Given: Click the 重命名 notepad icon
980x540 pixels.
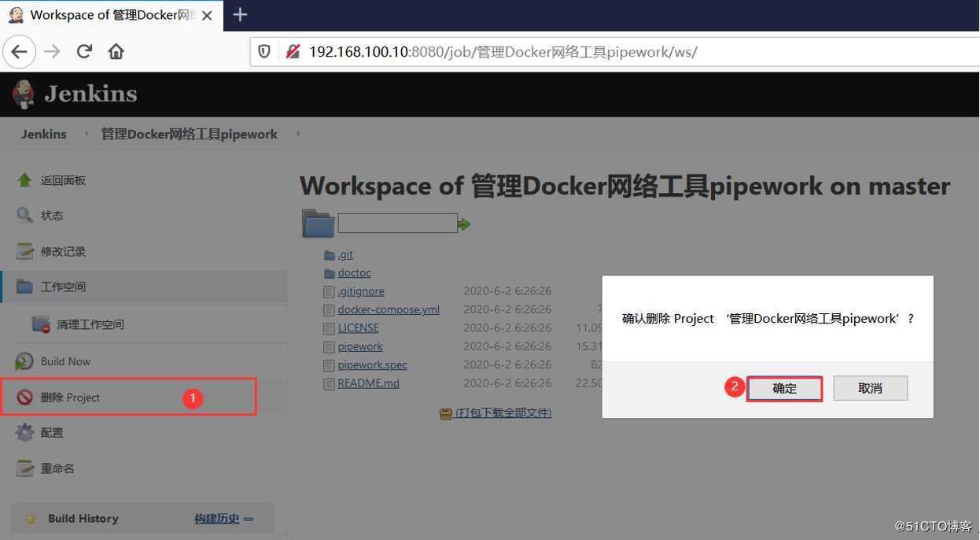Looking at the screenshot, I should coord(24,468).
